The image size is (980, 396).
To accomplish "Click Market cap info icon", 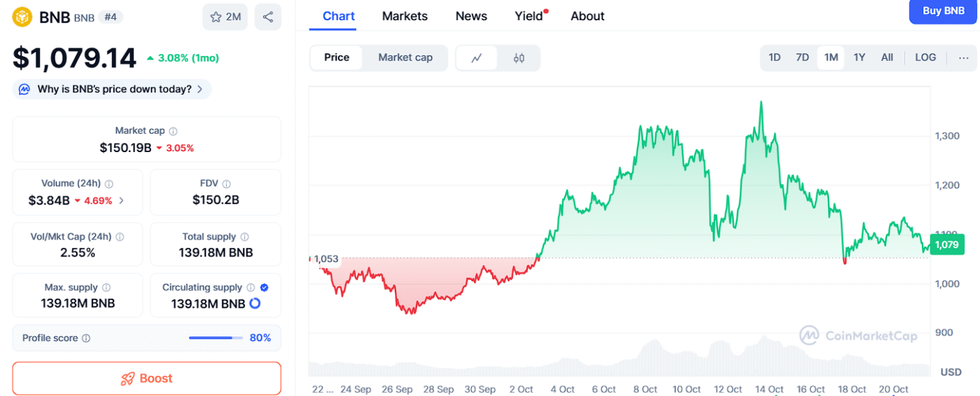I will click(x=174, y=131).
